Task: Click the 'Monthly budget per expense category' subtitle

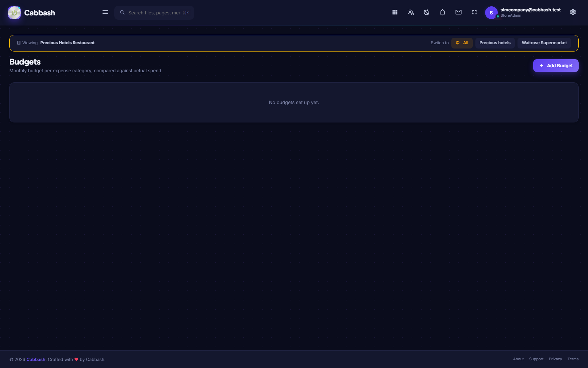Action: tap(86, 71)
